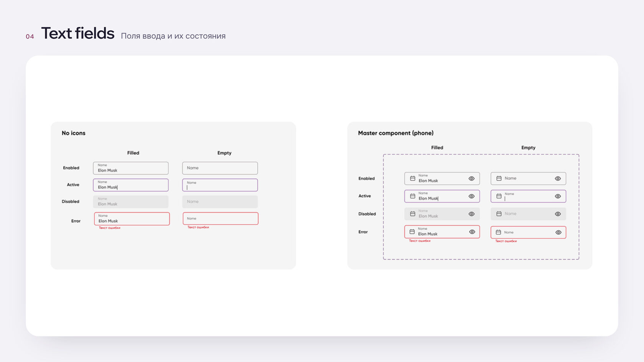Image resolution: width=644 pixels, height=362 pixels.
Task: Click 'Filled' column header in Master component
Action: [x=437, y=147]
